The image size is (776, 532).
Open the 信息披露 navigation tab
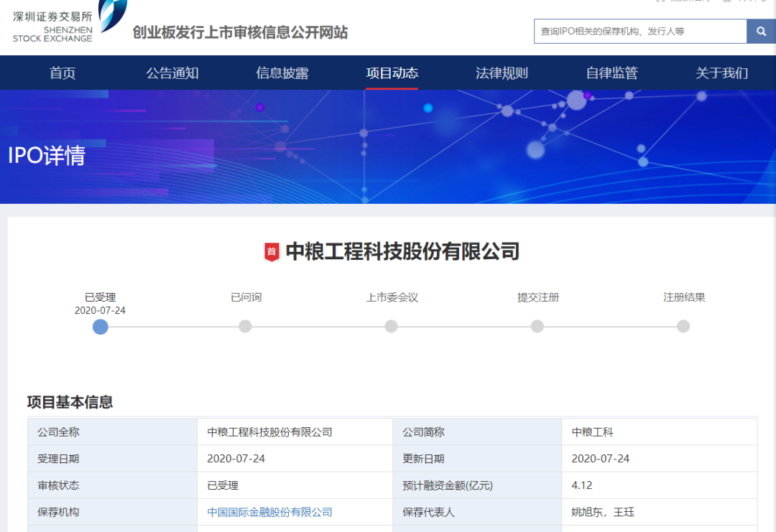[x=282, y=73]
